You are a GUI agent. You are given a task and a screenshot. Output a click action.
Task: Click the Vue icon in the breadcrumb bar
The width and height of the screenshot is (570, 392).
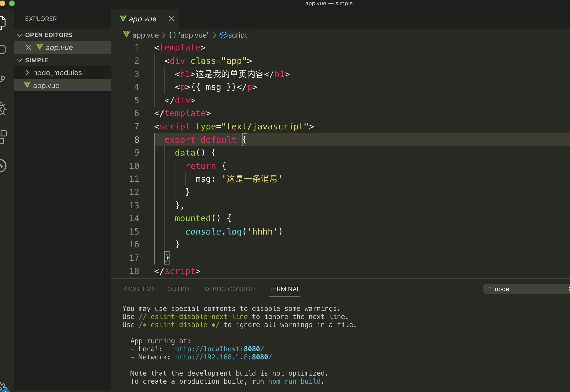[x=126, y=35]
